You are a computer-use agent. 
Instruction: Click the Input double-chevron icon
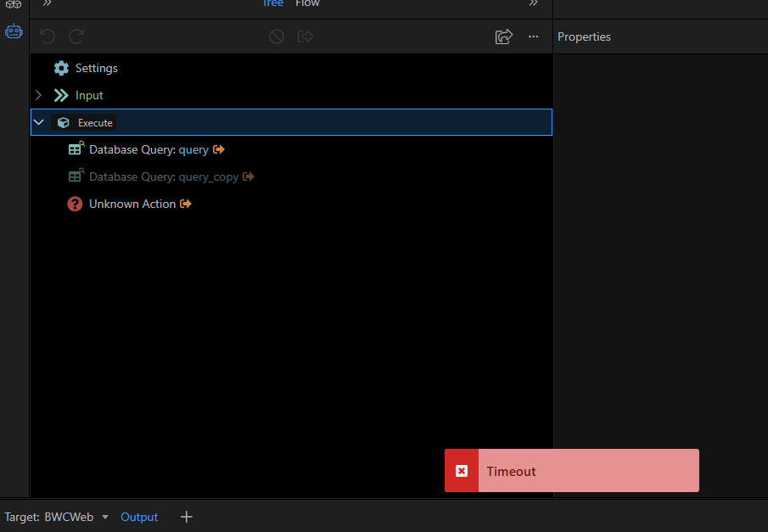coord(61,96)
